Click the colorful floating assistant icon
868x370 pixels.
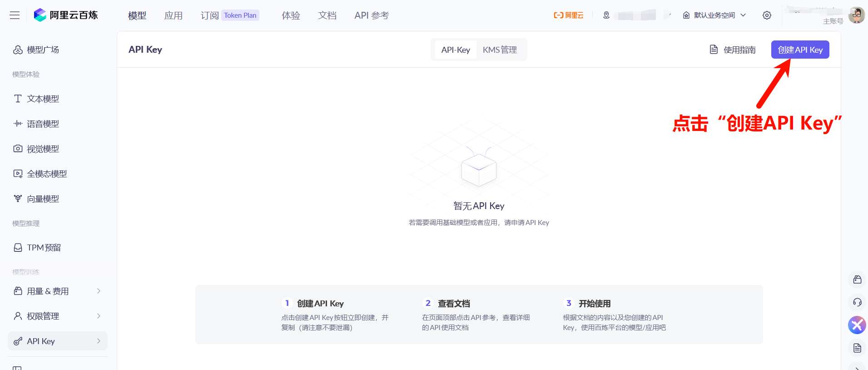point(857,325)
